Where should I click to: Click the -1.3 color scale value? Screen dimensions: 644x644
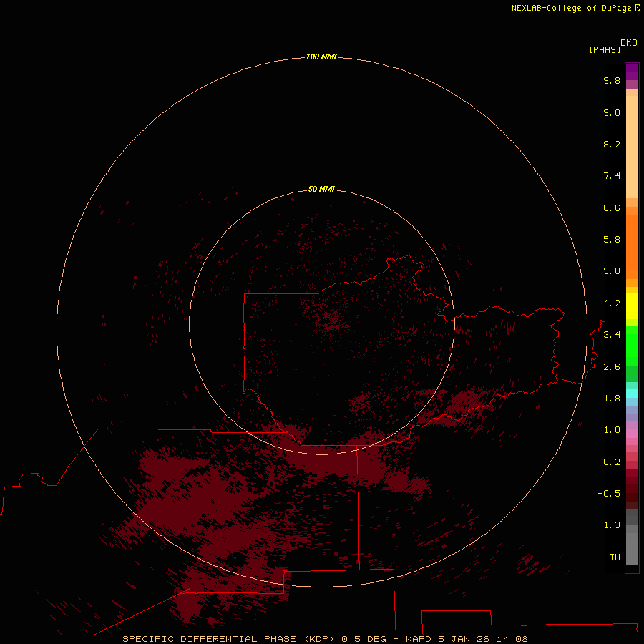[609, 525]
